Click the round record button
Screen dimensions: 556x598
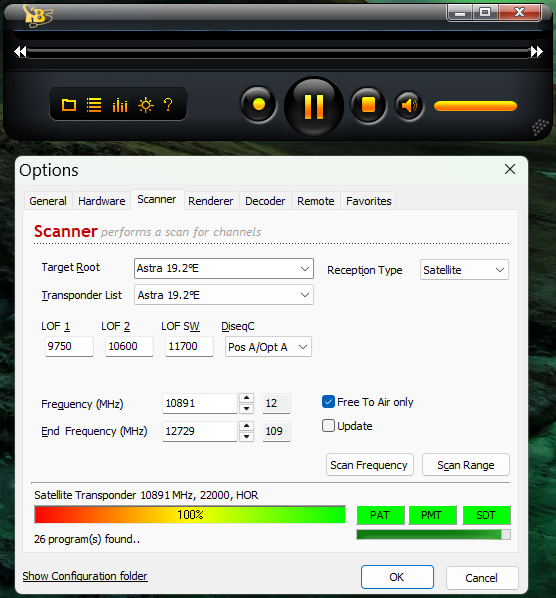tap(259, 104)
